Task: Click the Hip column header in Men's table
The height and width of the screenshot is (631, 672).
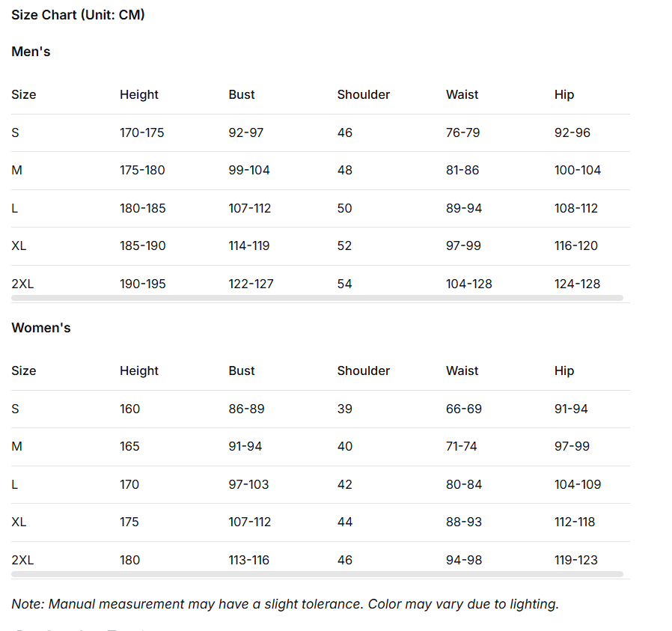Action: pyautogui.click(x=564, y=94)
